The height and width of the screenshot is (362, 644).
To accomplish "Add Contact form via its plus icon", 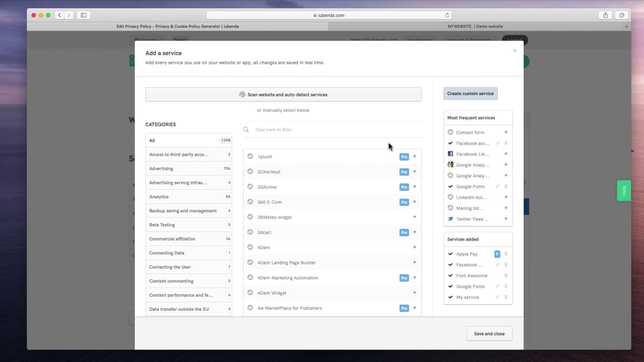I will tap(506, 132).
